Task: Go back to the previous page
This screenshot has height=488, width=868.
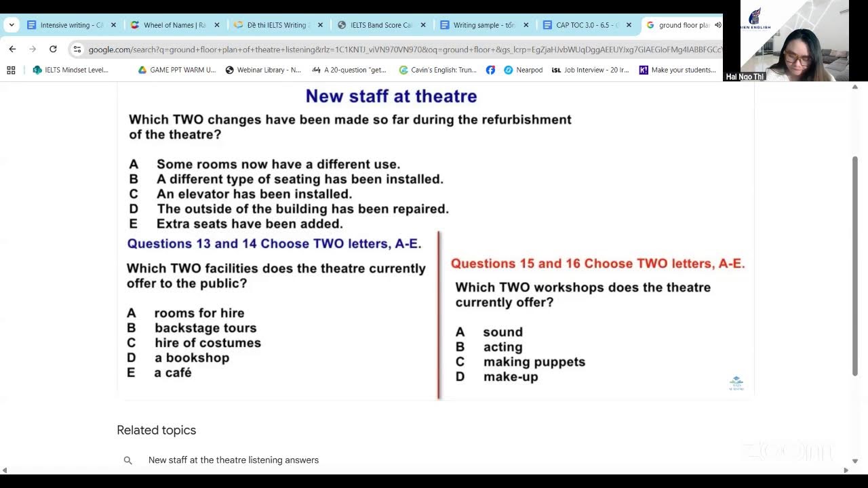Action: (x=12, y=49)
